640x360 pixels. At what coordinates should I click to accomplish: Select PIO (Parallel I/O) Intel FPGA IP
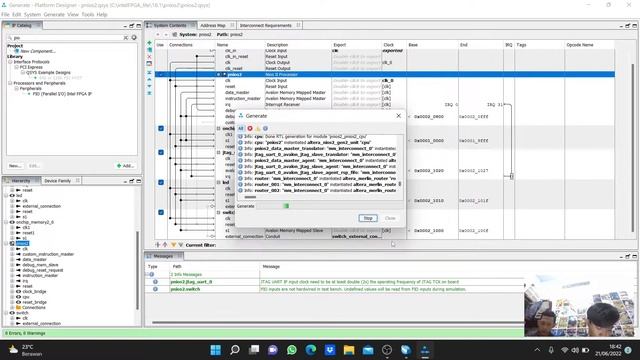point(62,93)
